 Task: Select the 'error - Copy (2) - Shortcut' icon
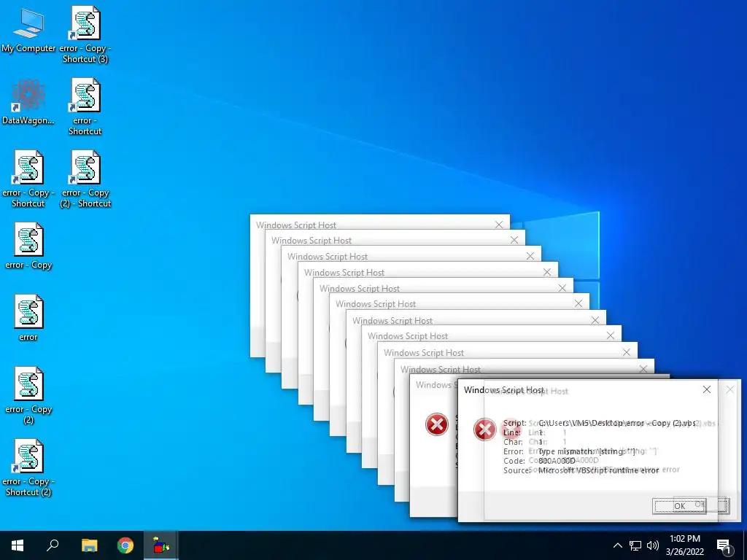(x=85, y=179)
